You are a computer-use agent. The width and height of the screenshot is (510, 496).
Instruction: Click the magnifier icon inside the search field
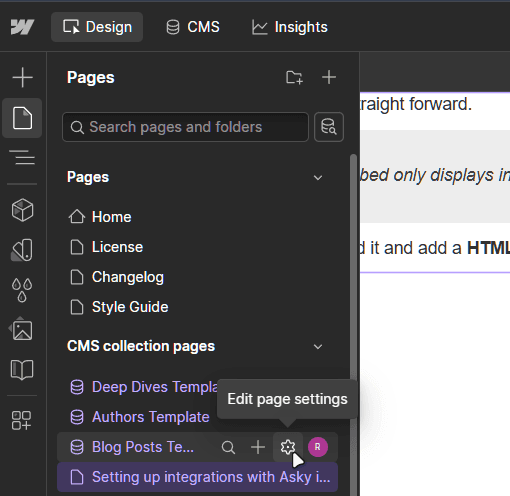click(77, 127)
